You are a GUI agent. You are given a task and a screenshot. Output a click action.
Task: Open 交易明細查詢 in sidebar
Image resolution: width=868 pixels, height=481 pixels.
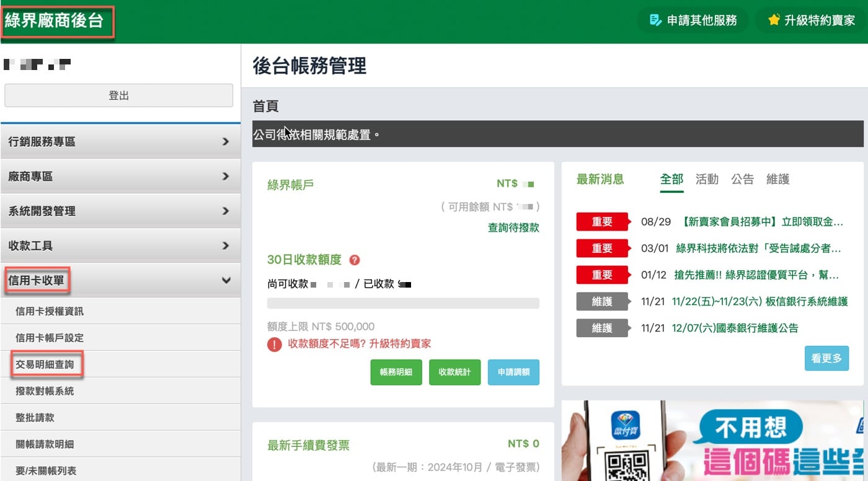pyautogui.click(x=120, y=364)
